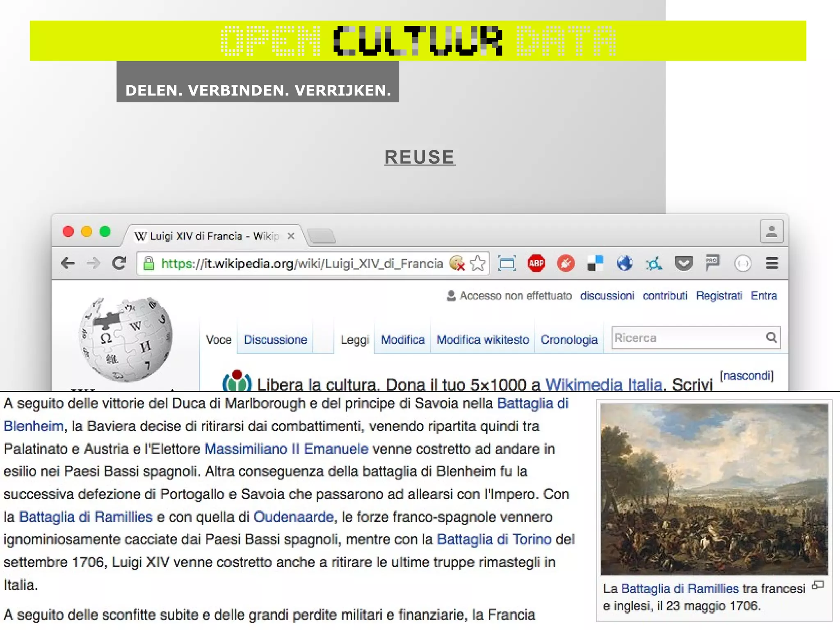Switch to the Cronologia tab

pos(569,340)
